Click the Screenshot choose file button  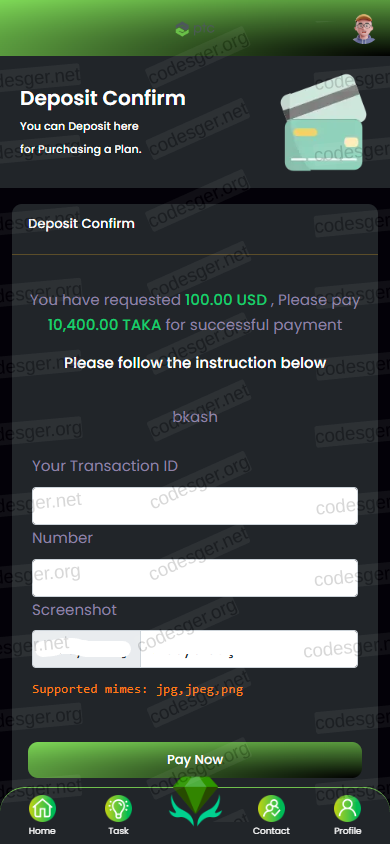86,649
